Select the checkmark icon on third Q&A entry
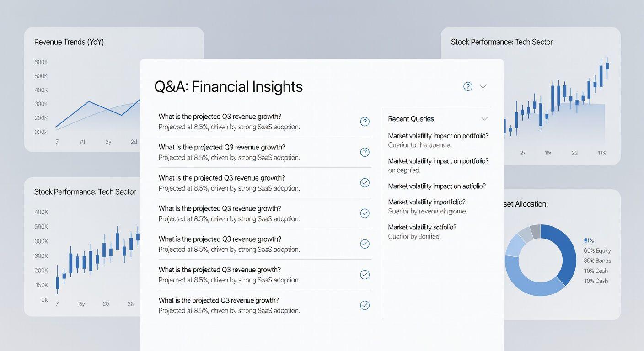The width and height of the screenshot is (644, 351). pos(365,182)
